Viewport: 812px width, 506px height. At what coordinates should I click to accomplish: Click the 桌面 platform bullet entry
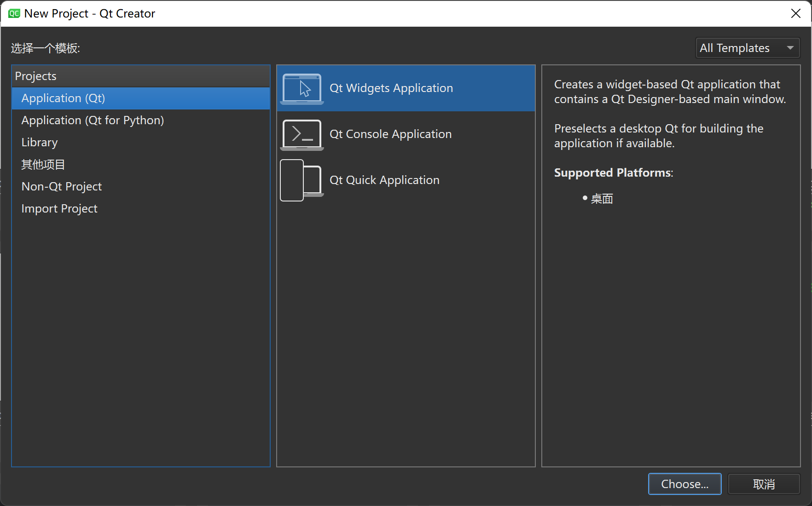click(x=602, y=199)
